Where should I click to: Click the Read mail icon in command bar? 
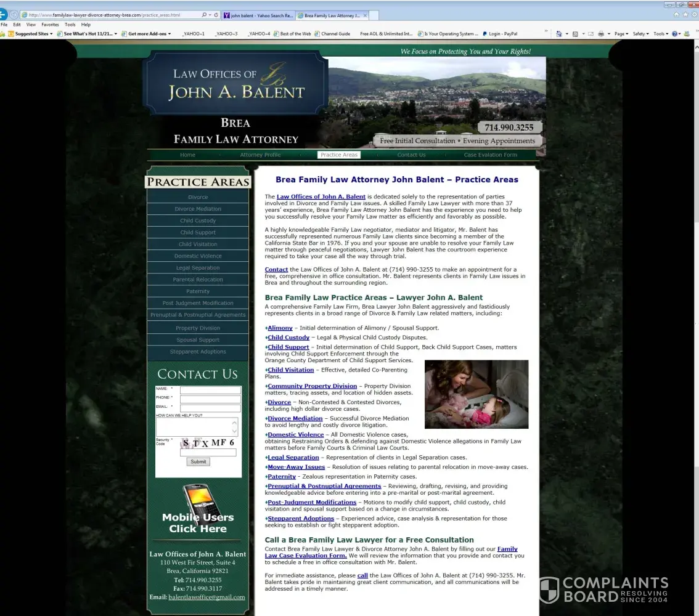tap(591, 34)
